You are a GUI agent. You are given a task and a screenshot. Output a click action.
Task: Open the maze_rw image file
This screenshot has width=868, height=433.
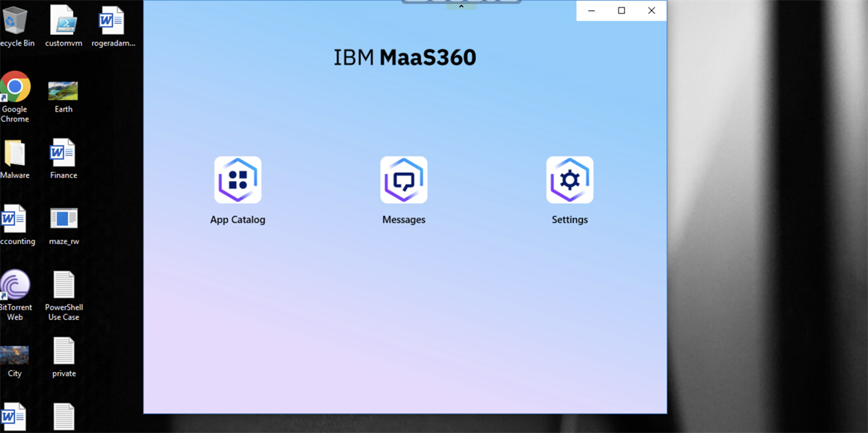click(64, 217)
